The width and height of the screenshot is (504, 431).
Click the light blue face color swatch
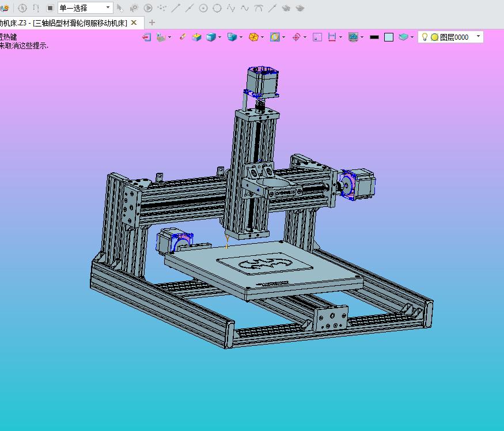(x=389, y=37)
